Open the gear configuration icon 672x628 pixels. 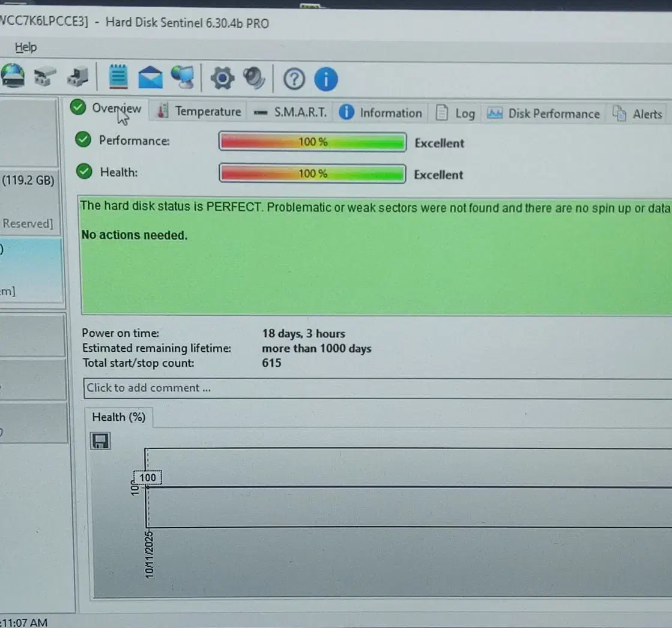pyautogui.click(x=222, y=79)
